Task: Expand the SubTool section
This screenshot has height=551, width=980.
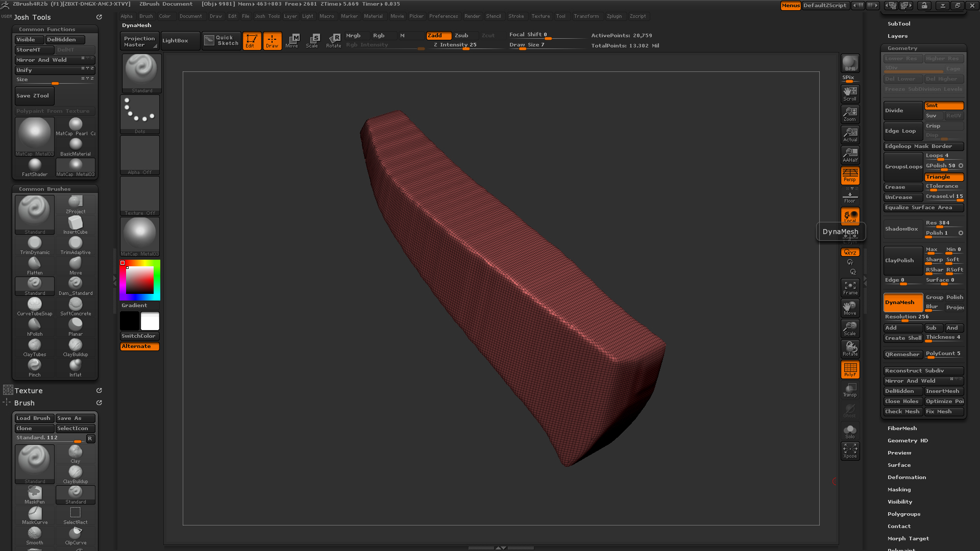Action: (x=899, y=24)
